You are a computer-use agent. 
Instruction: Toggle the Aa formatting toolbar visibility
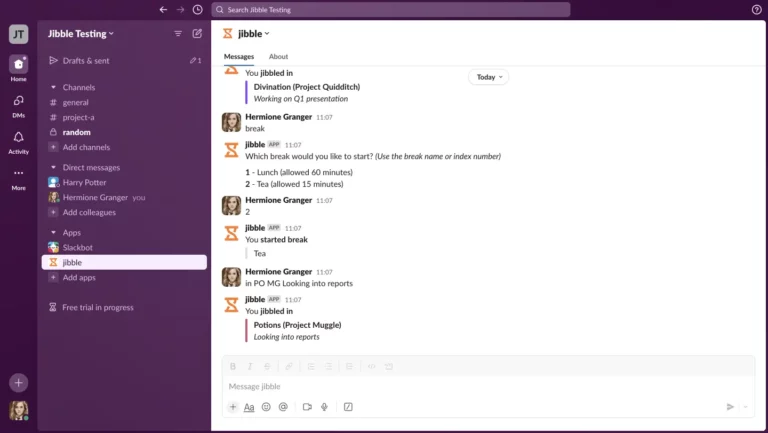pyautogui.click(x=249, y=407)
